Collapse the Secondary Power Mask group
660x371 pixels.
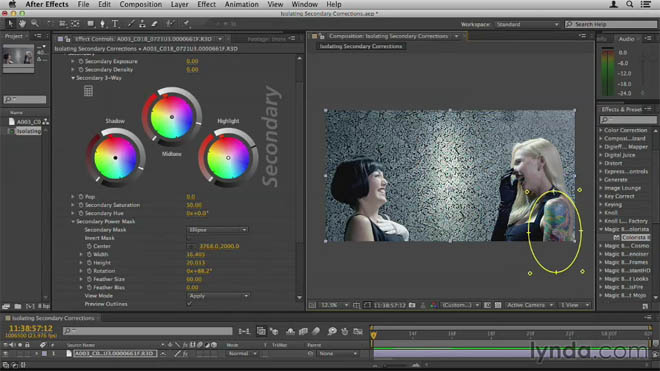pyautogui.click(x=73, y=222)
